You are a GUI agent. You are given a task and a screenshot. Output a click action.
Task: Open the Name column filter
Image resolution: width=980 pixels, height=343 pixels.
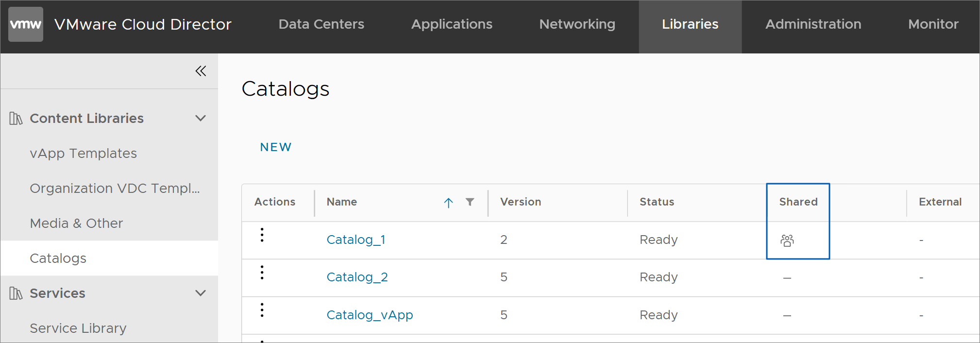(x=470, y=202)
